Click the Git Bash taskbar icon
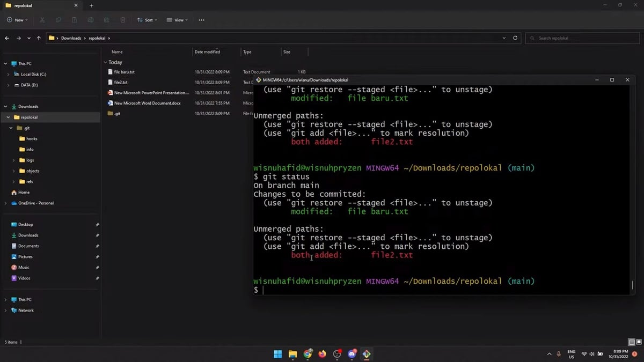 (x=367, y=354)
